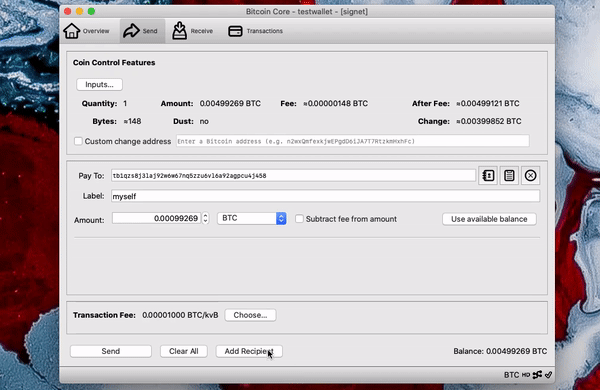Image resolution: width=600 pixels, height=390 pixels.
Task: Click the Fee value ≈0.00000148 BTC
Action: [335, 103]
